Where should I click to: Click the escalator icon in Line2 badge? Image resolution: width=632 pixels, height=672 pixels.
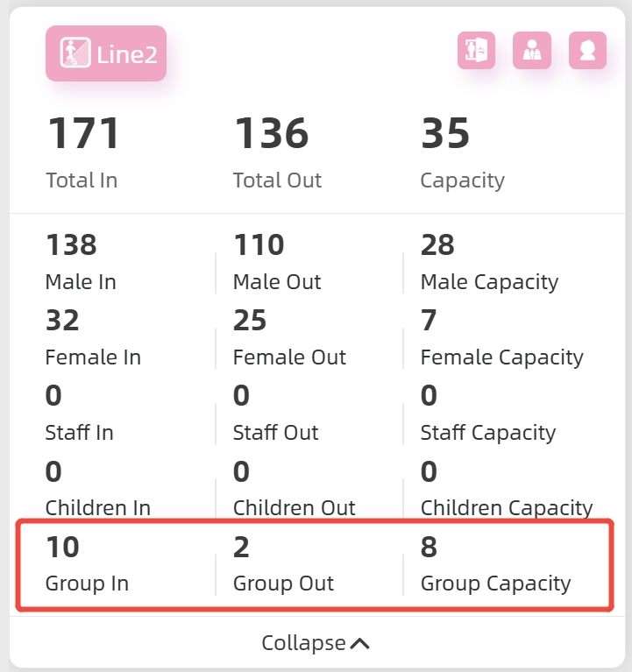75,53
